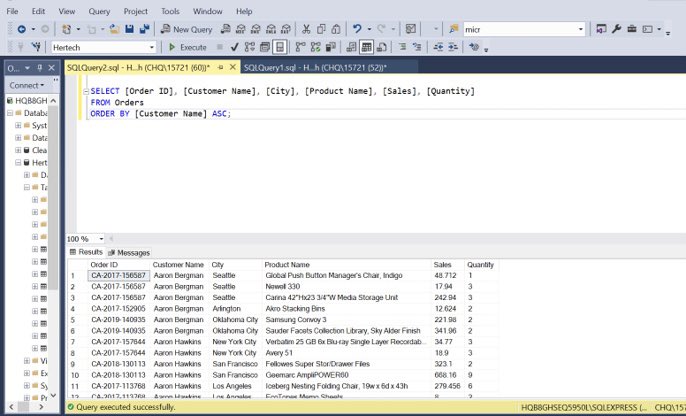The width and height of the screenshot is (686, 416).
Task: Click Object Explorer horizontal scroll right arrow
Action: pos(41,407)
